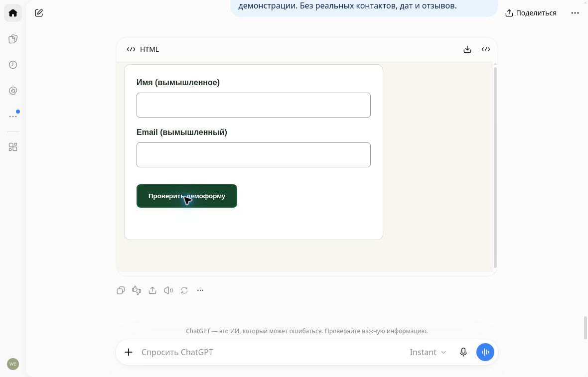Image resolution: width=588 pixels, height=377 pixels.
Task: Read the response aloud with the speaker icon
Action: click(168, 290)
